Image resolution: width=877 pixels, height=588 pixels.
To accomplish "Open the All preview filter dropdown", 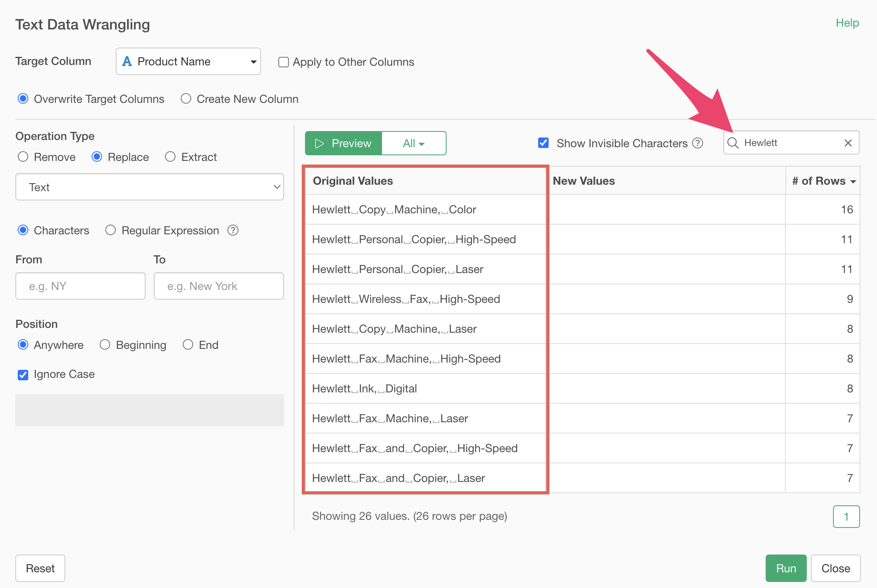I will [x=414, y=143].
